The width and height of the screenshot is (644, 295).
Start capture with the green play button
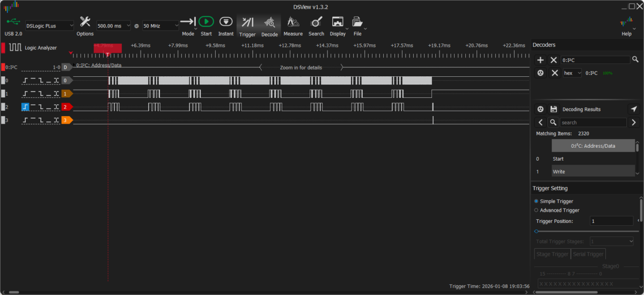(x=206, y=22)
